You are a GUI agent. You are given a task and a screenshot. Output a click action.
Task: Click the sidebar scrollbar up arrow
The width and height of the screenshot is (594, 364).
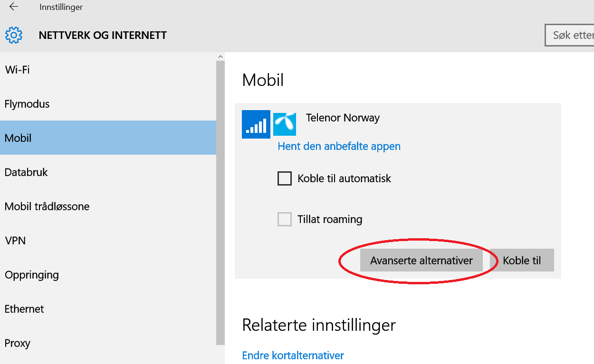pos(220,56)
